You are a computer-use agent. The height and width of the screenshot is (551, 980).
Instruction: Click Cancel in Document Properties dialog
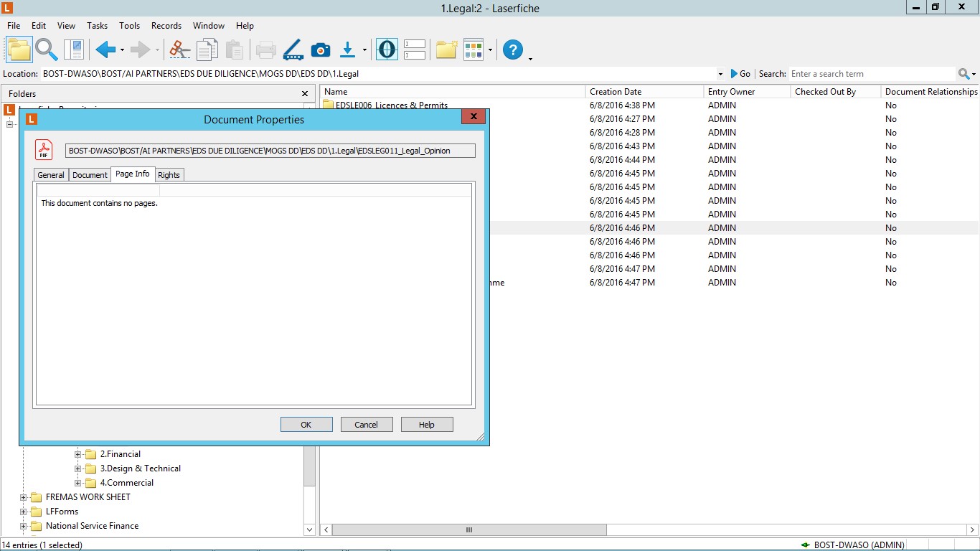(x=366, y=425)
